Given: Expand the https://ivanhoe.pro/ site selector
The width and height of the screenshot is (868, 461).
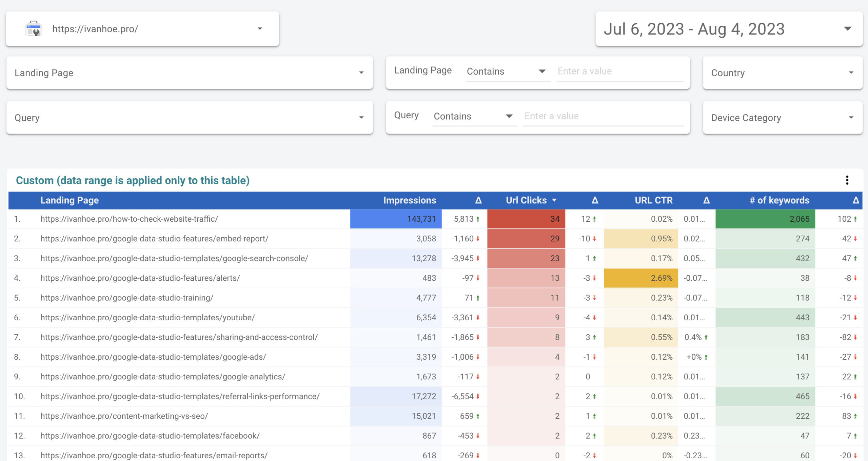Looking at the screenshot, I should click(260, 29).
